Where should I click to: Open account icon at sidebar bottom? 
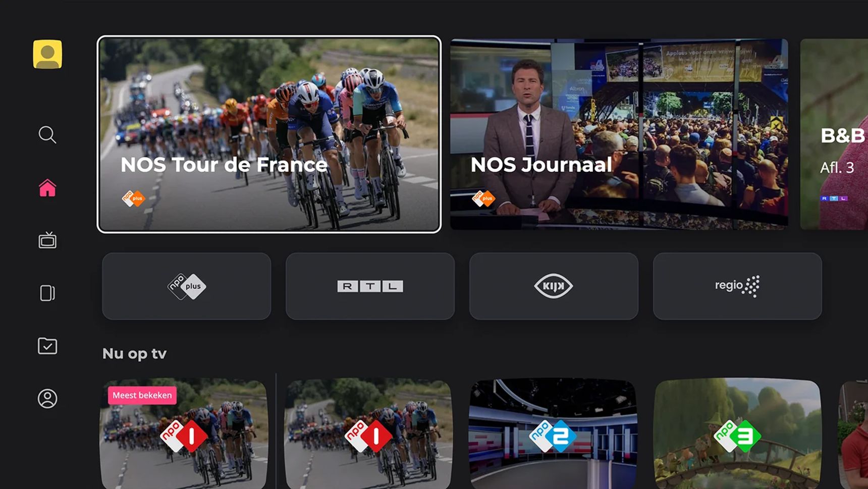(x=47, y=399)
